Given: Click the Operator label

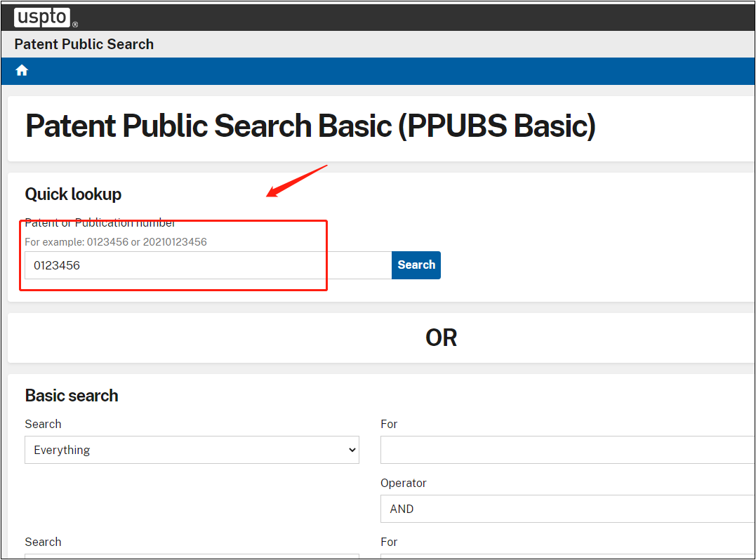Looking at the screenshot, I should (404, 483).
